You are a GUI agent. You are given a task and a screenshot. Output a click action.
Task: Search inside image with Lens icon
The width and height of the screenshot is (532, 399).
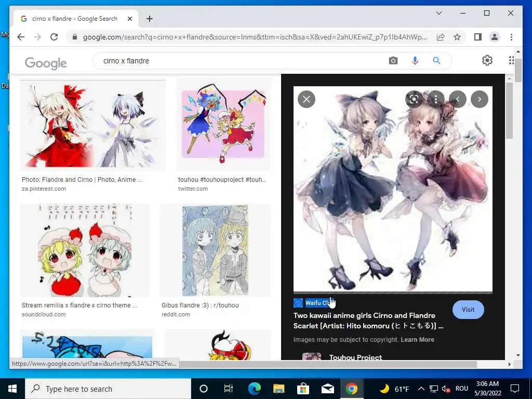414,99
